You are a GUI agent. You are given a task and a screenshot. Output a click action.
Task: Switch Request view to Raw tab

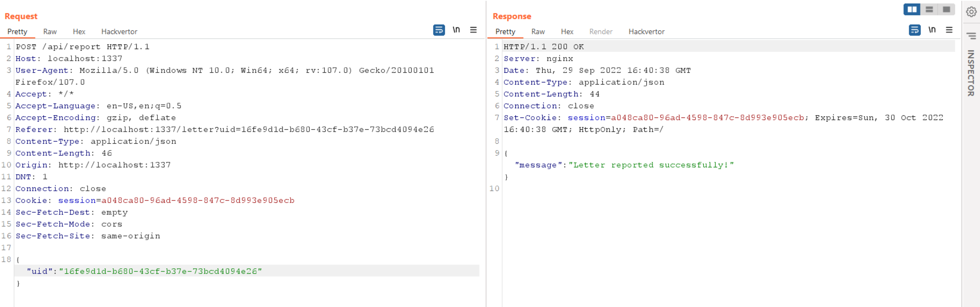click(x=50, y=32)
